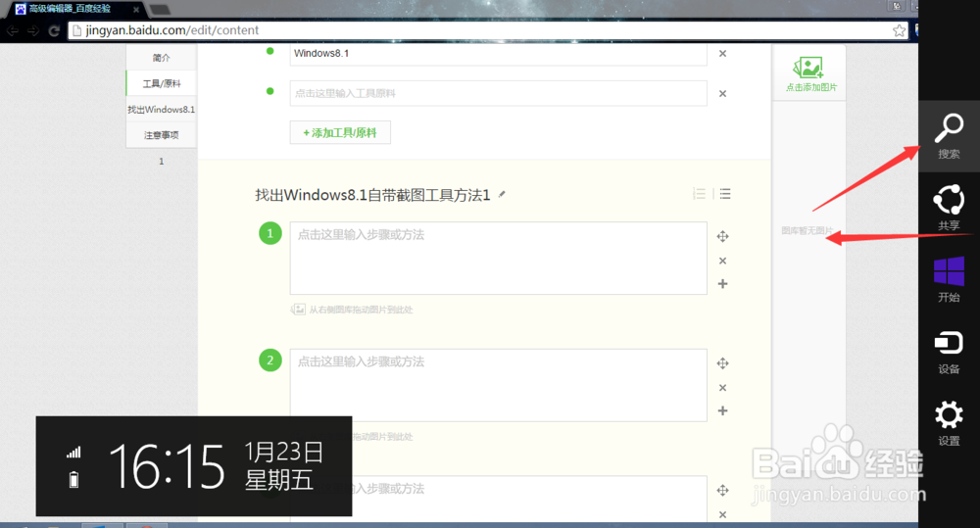Click the network signal icon in overlay
The image size is (980, 528).
(x=73, y=453)
